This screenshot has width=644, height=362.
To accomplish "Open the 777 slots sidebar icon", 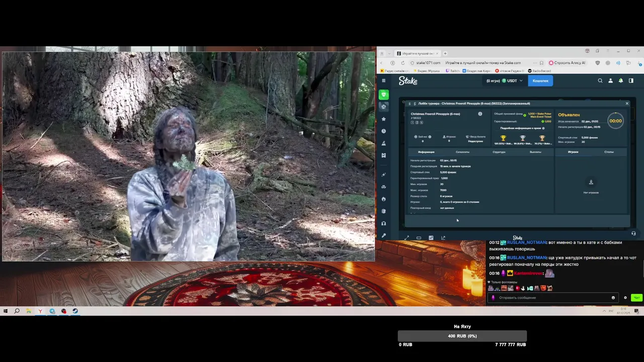I will [384, 187].
